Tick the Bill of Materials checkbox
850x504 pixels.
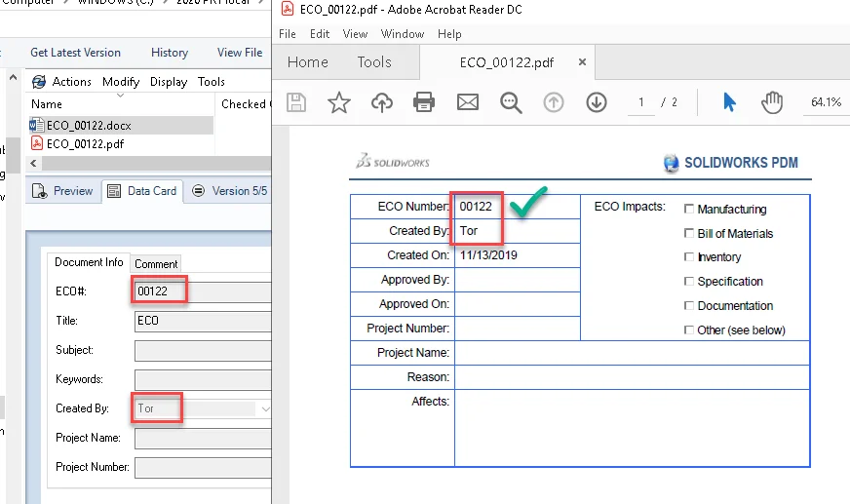click(x=689, y=233)
